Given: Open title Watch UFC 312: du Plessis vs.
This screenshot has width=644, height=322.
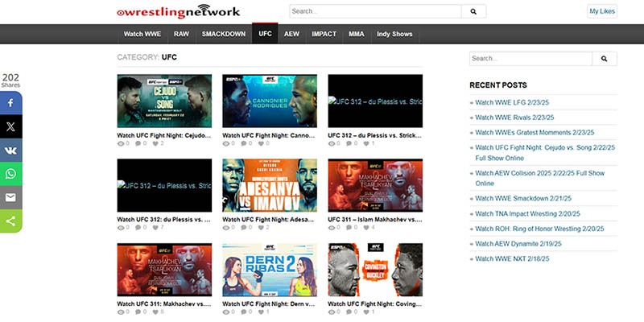Looking at the screenshot, I should [164, 220].
